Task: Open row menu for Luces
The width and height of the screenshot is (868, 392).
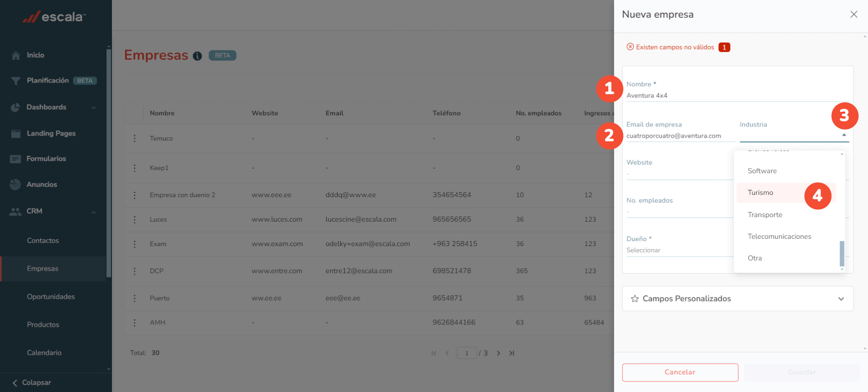Action: coord(135,219)
